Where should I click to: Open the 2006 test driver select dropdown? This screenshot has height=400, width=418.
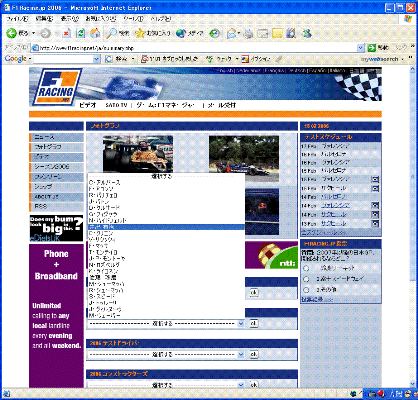(241, 354)
